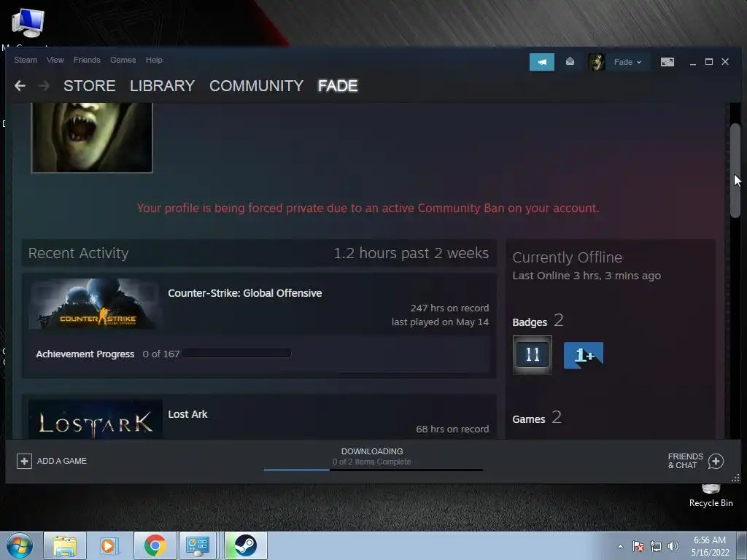This screenshot has height=560, width=747.
Task: Show hidden tray icons arrow
Action: 620,546
